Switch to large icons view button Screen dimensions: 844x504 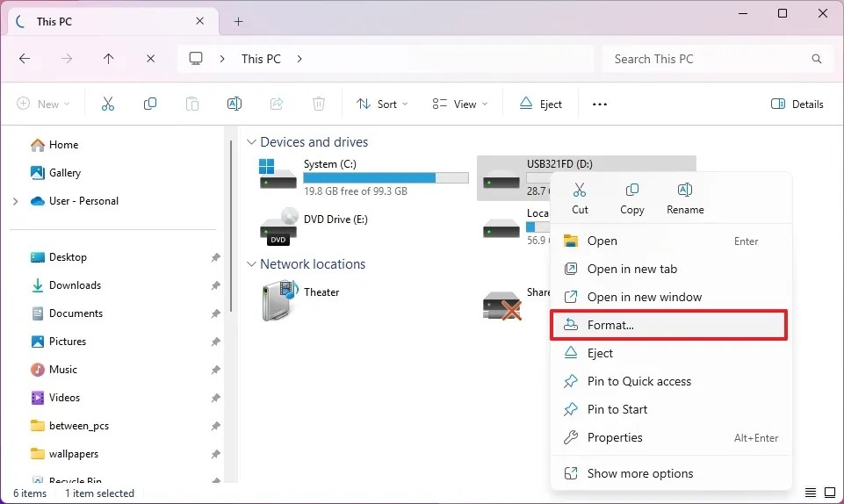(x=830, y=493)
